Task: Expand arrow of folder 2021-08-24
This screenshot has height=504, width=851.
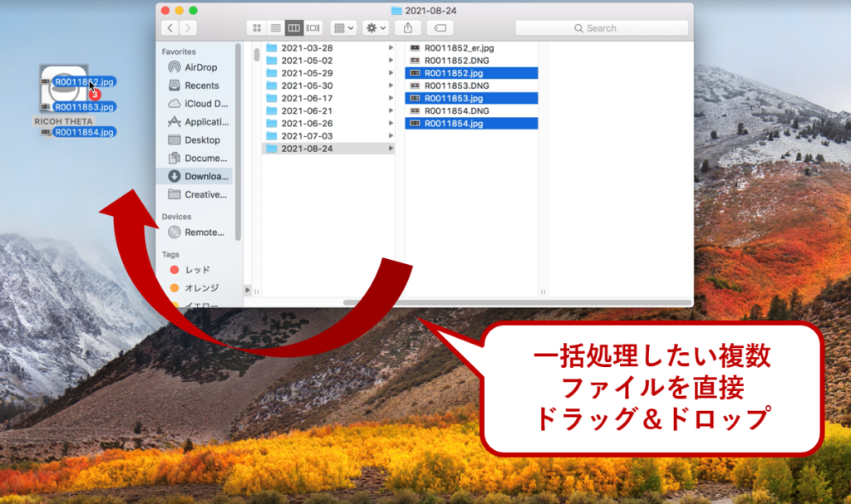Action: [391, 148]
